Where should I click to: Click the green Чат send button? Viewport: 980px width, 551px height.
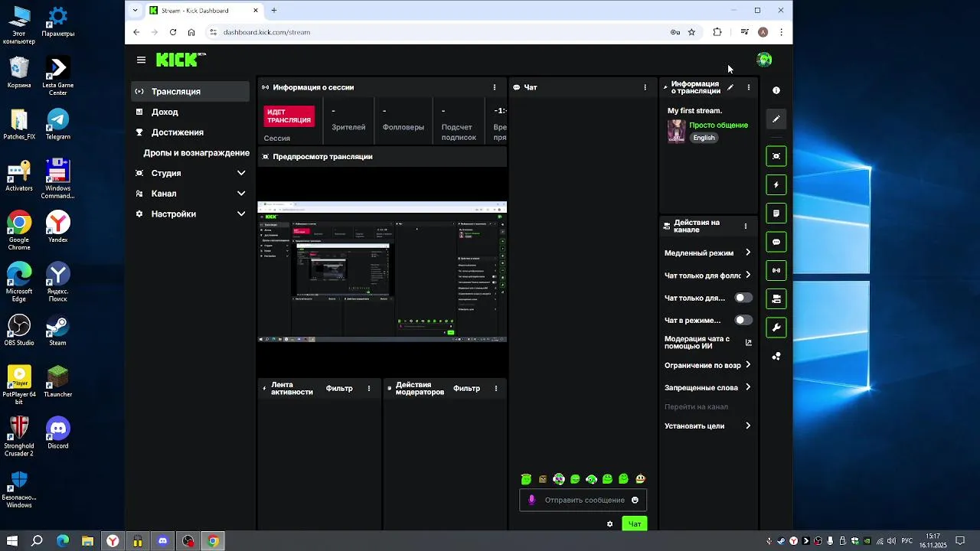pyautogui.click(x=635, y=524)
